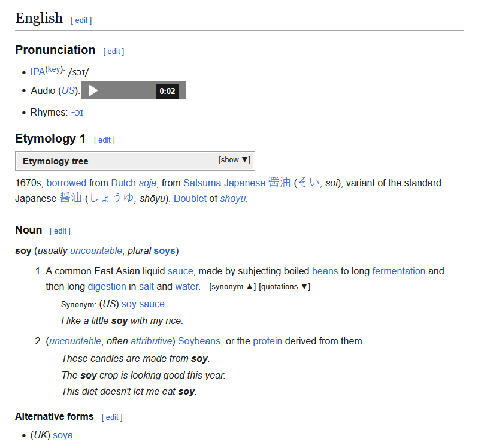Viewport: 478px width, 448px height.
Task: Open the shoyu link
Action: click(233, 198)
